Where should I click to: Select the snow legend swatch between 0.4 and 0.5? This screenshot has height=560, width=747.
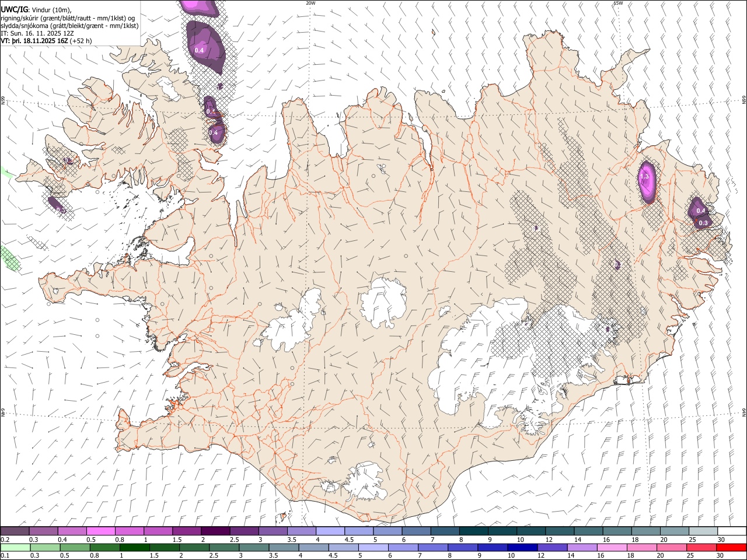tap(72, 531)
